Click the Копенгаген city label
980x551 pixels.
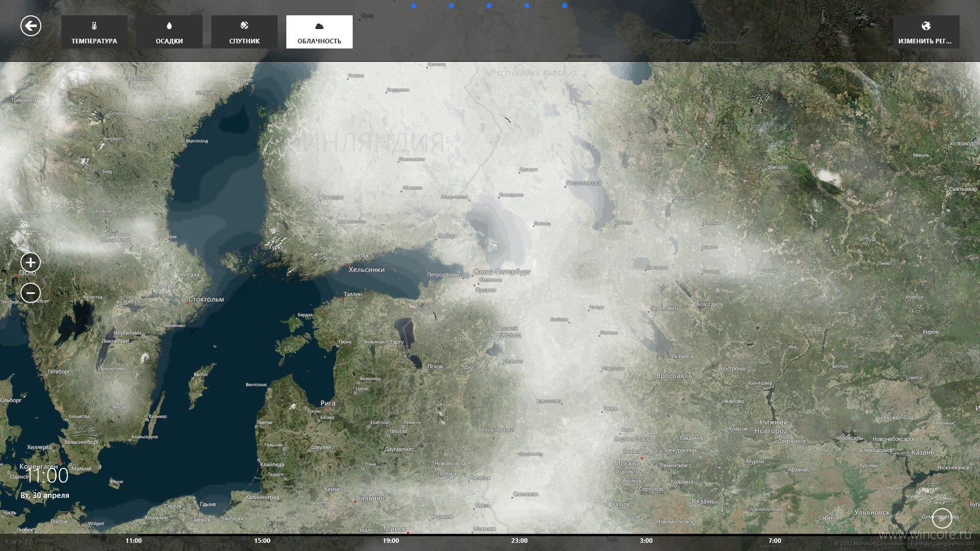click(39, 467)
